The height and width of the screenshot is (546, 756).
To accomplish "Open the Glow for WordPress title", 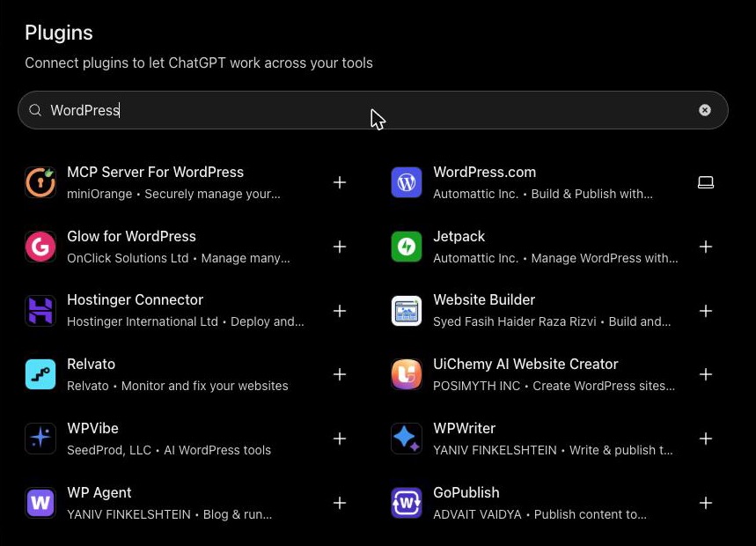I will [x=131, y=236].
